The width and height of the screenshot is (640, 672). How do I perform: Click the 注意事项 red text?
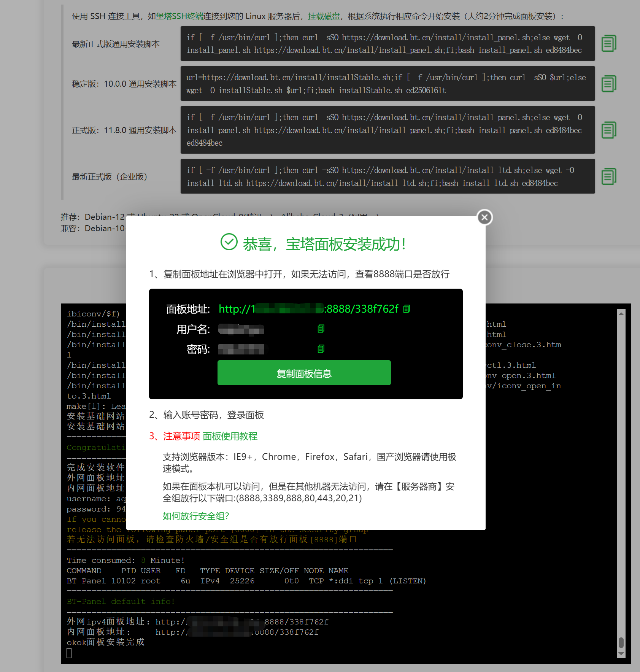(182, 436)
